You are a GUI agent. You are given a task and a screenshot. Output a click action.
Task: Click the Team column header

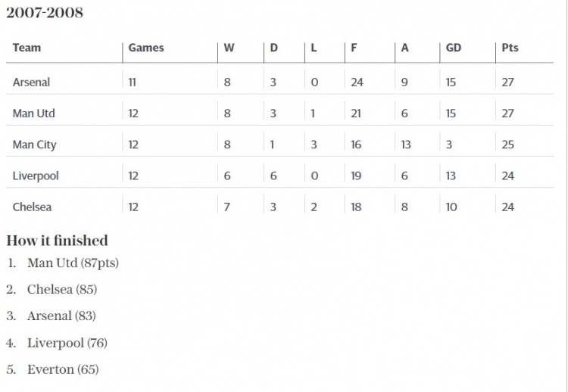[27, 48]
